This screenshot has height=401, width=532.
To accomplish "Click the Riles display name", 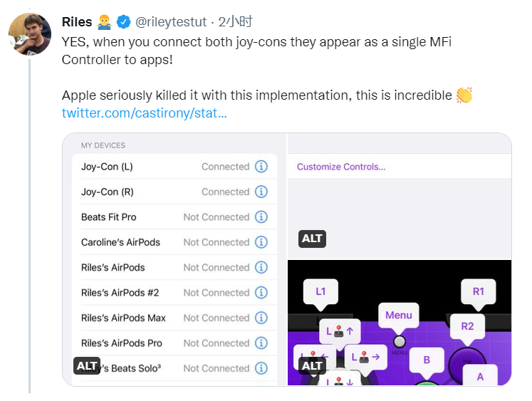I will [x=77, y=22].
